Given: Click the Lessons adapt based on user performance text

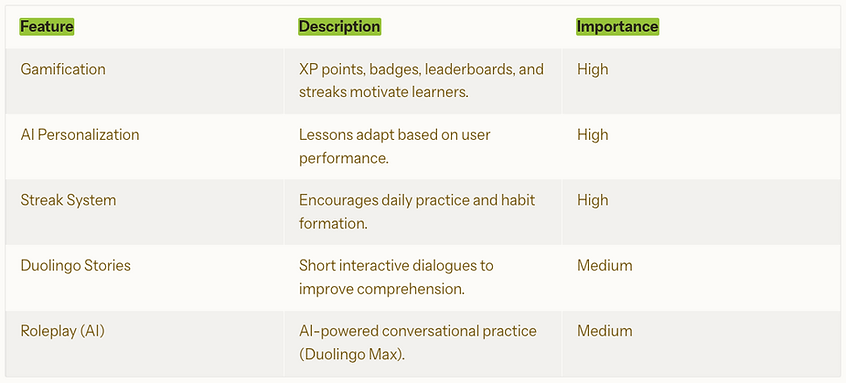Looking at the screenshot, I should coord(395,146).
